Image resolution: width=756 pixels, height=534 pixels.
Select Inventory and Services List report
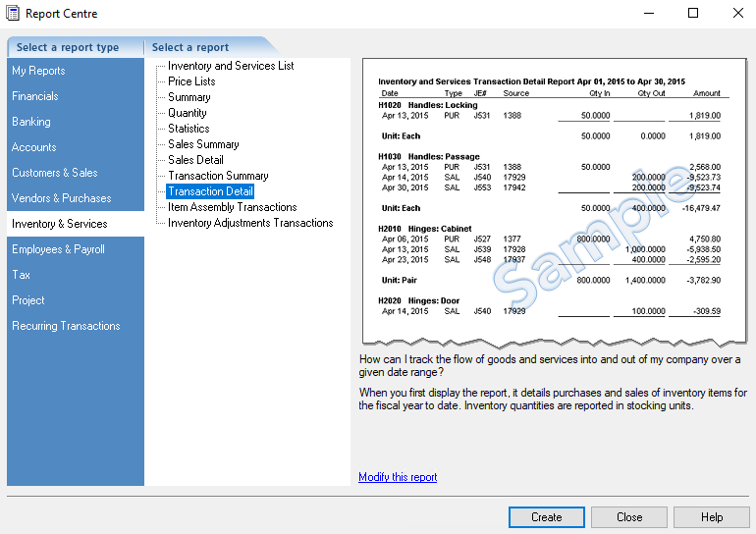tap(231, 66)
